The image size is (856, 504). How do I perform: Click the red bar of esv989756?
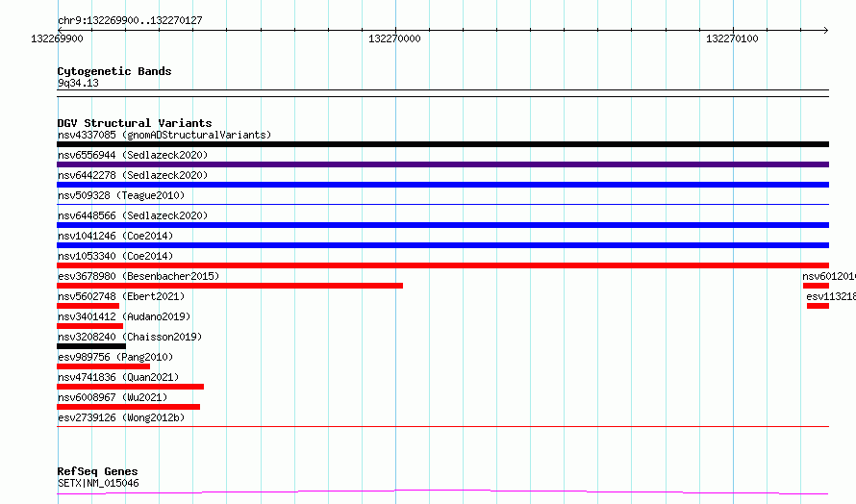103,366
